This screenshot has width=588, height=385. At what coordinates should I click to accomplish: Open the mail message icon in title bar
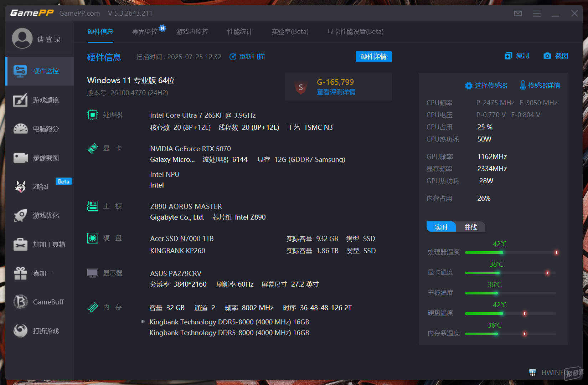[518, 14]
